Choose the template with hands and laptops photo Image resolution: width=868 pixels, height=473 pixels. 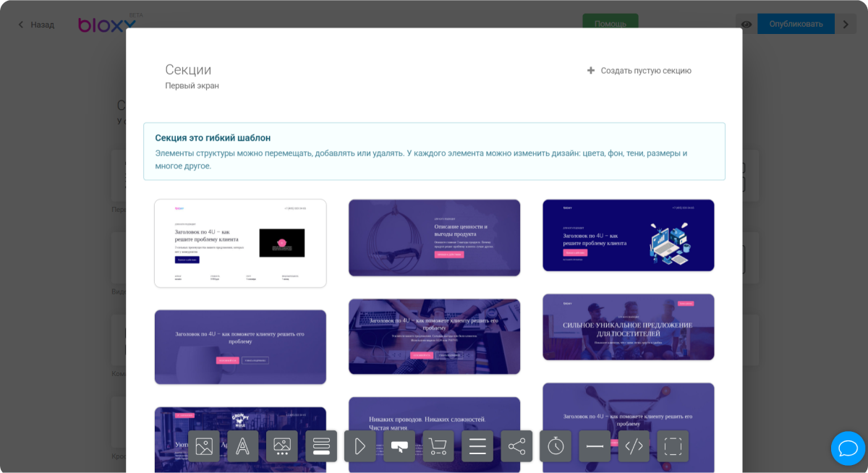(434, 336)
